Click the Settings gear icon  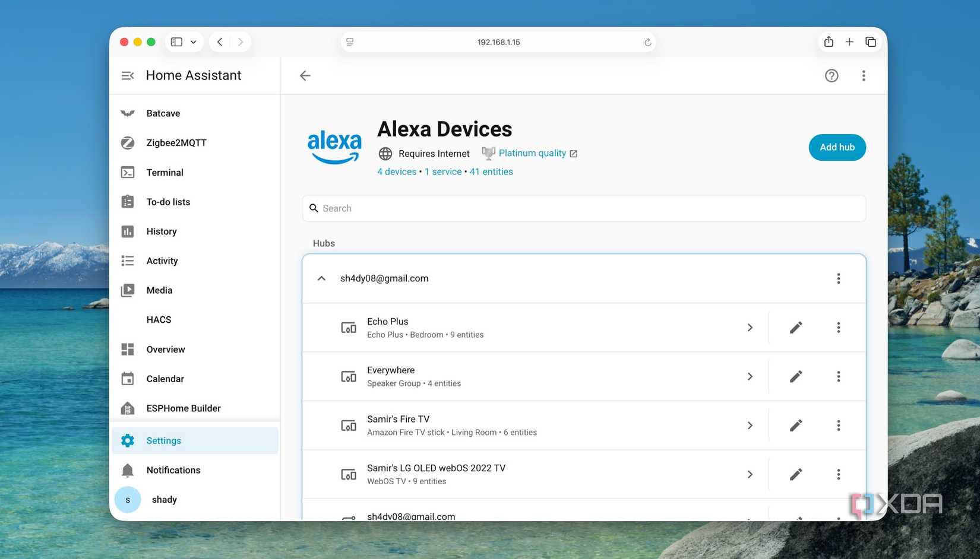point(128,441)
